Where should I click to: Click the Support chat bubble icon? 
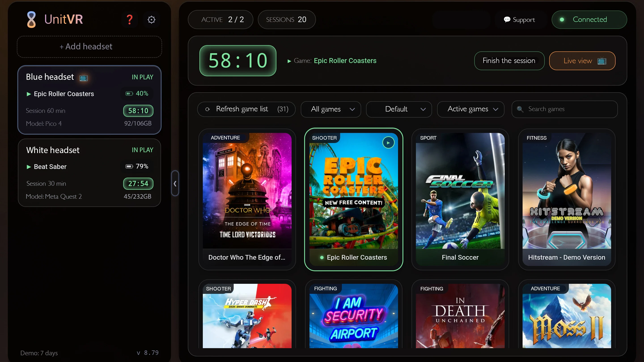tap(507, 19)
